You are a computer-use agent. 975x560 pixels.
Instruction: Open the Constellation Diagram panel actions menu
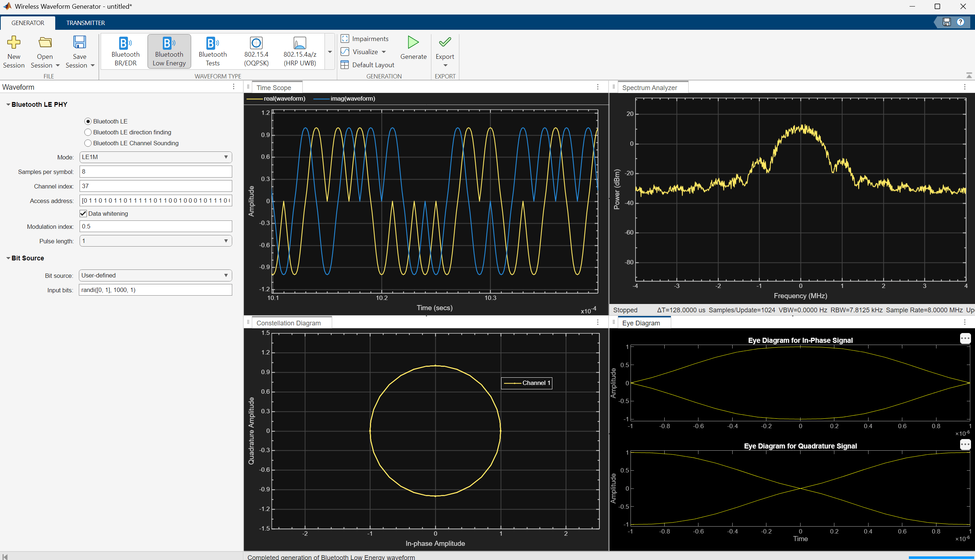click(x=597, y=322)
